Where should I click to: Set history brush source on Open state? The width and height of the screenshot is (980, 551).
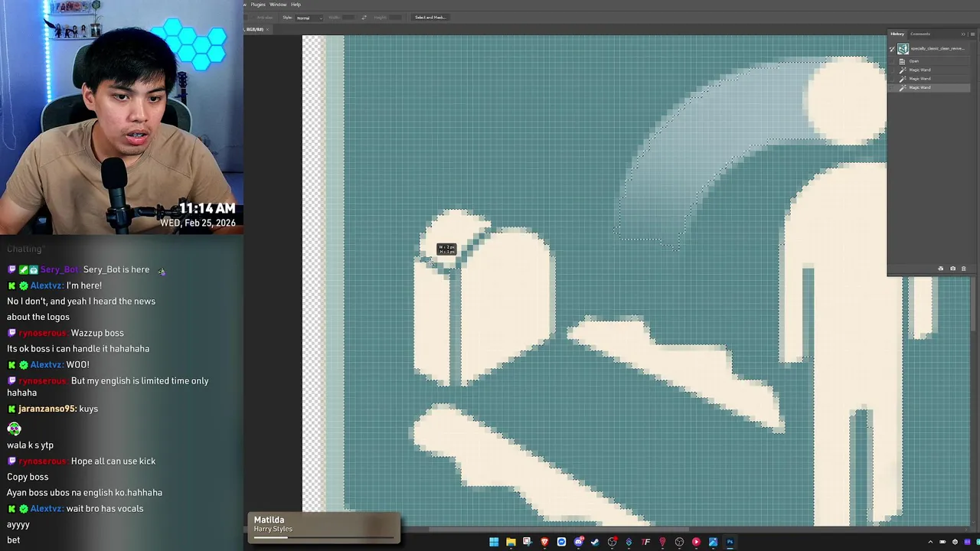pos(892,61)
